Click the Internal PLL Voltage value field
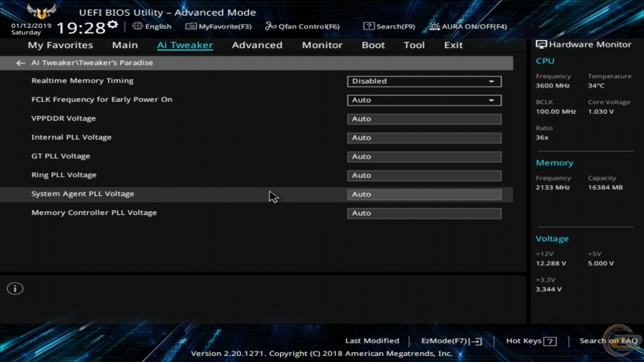The height and width of the screenshot is (362, 644). pyautogui.click(x=424, y=138)
